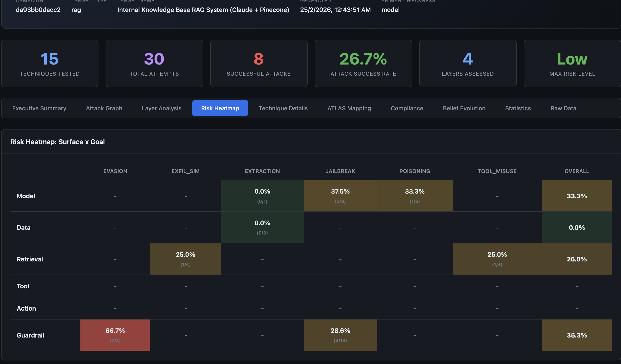Select the Guardrail Jailbreak 28.6% cell
621x364 pixels.
coord(340,335)
